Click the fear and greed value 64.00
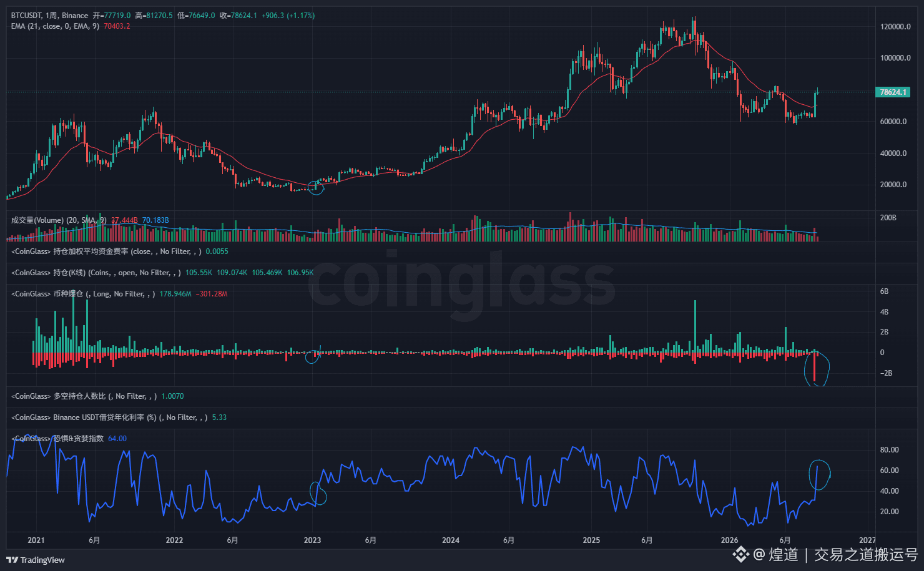Screen dimensions: 924x571 click(x=117, y=439)
